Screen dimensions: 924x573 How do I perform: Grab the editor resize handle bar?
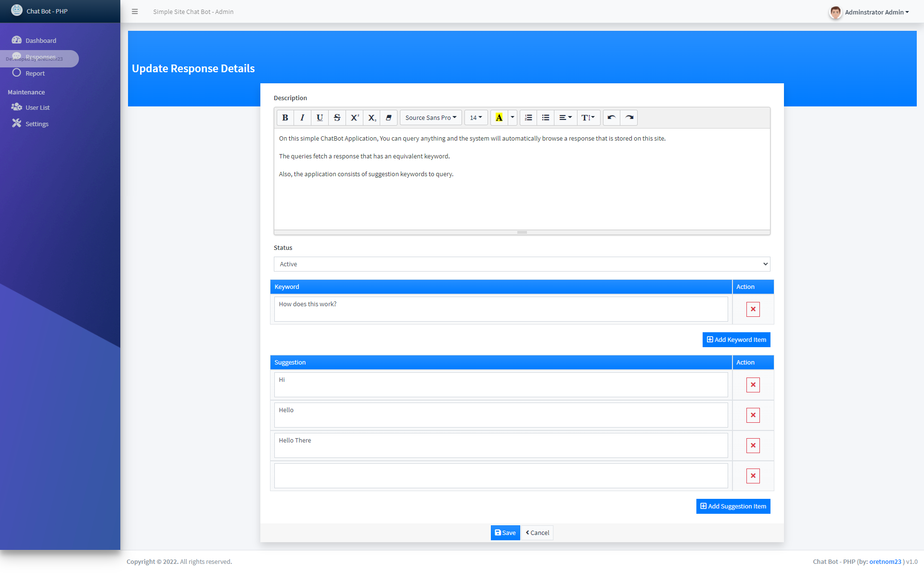(x=522, y=232)
